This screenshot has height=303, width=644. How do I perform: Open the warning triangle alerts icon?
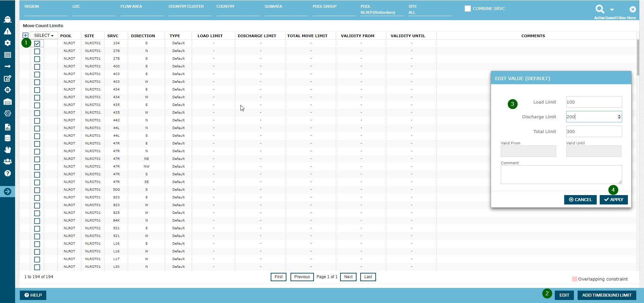(7, 31)
